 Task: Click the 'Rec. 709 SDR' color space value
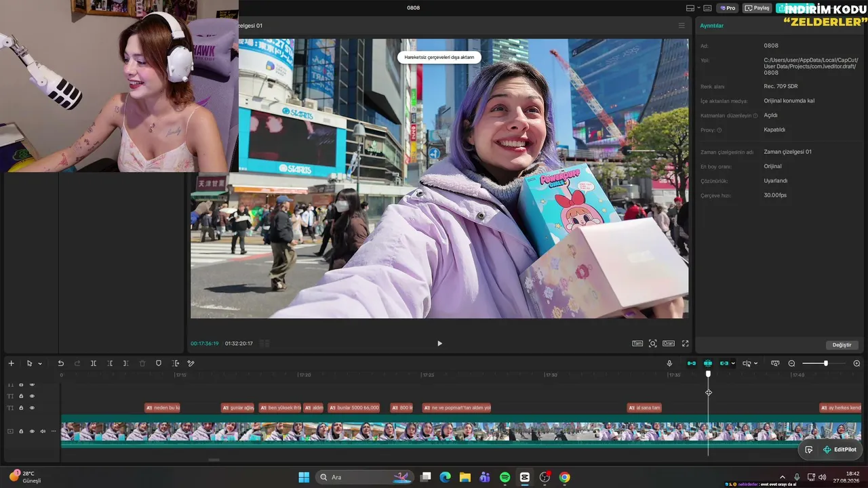click(x=781, y=87)
